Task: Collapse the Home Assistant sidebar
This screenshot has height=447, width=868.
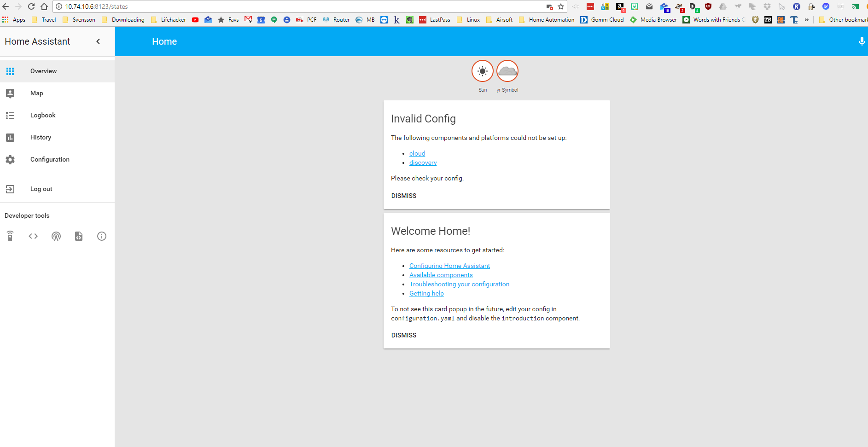Action: (98, 41)
